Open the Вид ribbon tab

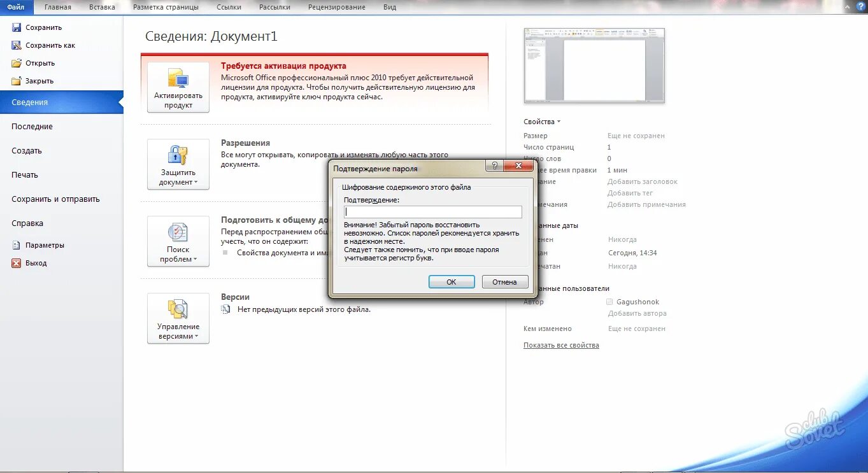pyautogui.click(x=390, y=7)
